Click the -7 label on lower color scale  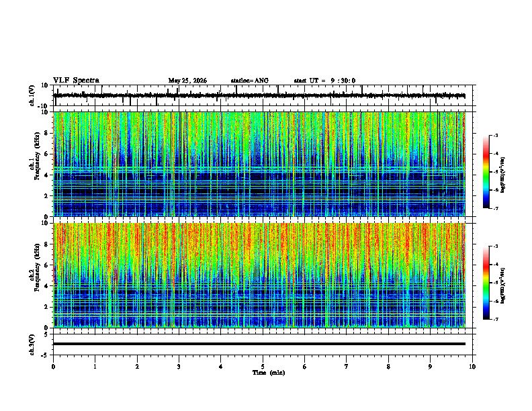pyautogui.click(x=496, y=319)
